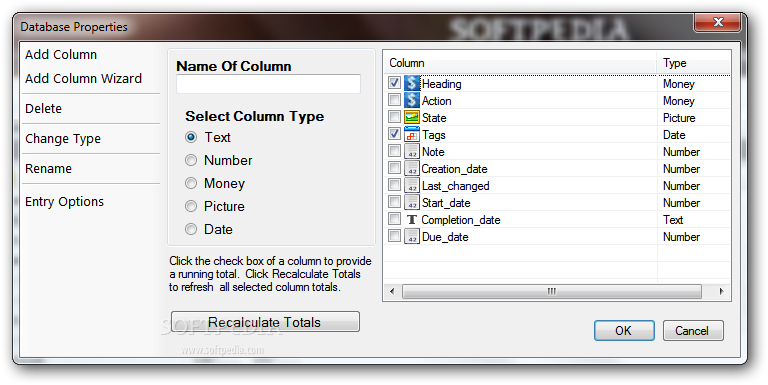This screenshot has width=768, height=385.
Task: Select the Note row name
Action: (433, 152)
